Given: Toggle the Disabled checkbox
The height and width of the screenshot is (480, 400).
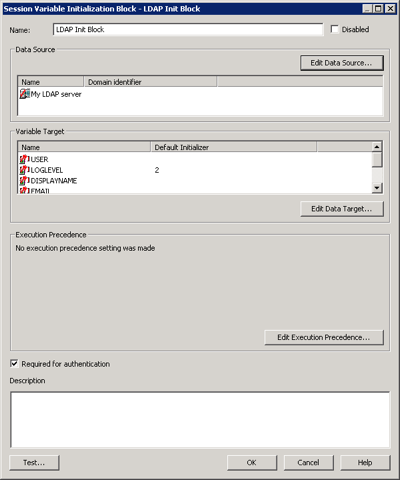Looking at the screenshot, I should pyautogui.click(x=334, y=29).
